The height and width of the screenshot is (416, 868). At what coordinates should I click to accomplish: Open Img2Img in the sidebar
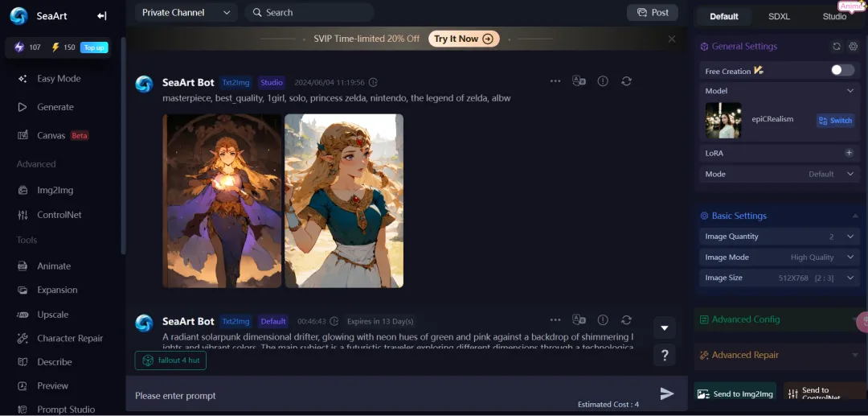tap(55, 190)
